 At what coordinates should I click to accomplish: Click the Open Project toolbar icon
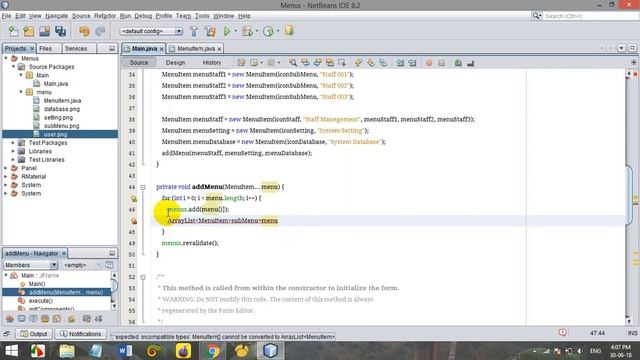44,31
